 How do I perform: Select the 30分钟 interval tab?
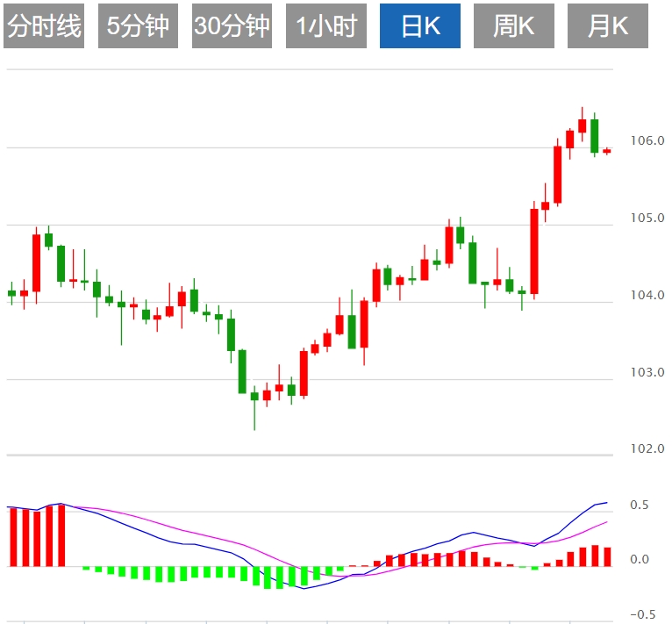point(232,25)
